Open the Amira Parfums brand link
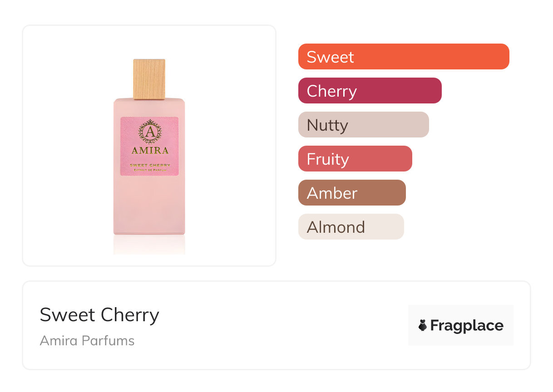The height and width of the screenshot is (392, 553). (x=87, y=341)
